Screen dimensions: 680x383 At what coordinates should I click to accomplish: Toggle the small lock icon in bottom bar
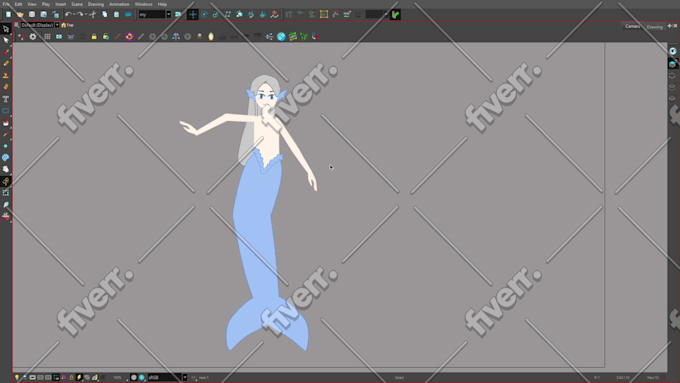71,377
